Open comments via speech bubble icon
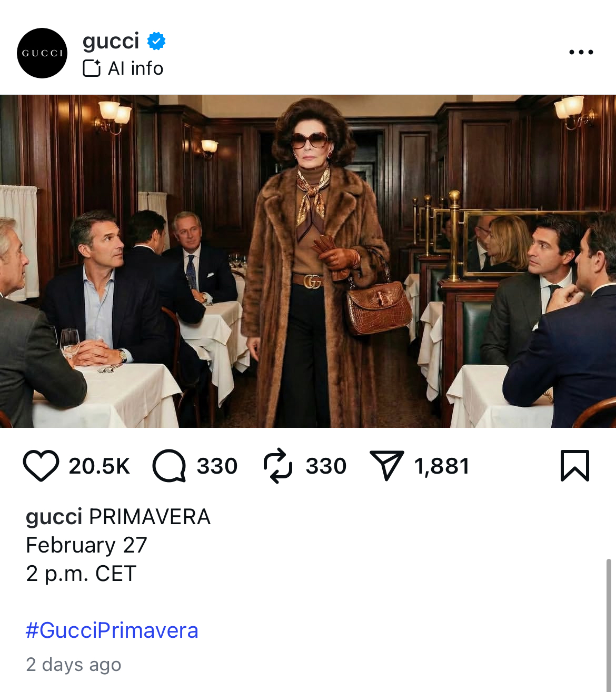 (169, 466)
